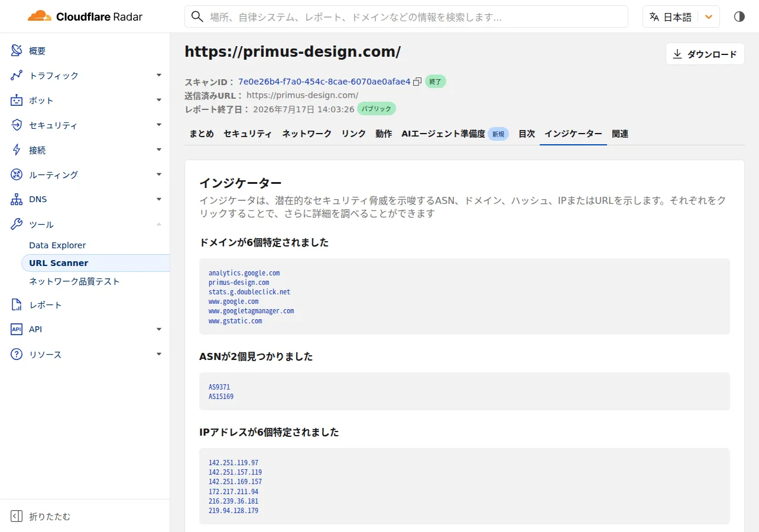Click the stats.g.doubleclick.net domain

[x=249, y=292]
